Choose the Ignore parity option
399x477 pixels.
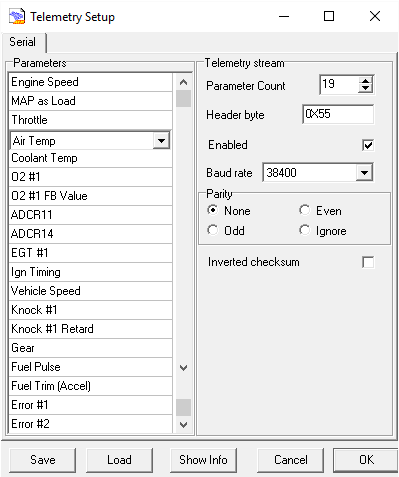click(x=304, y=230)
